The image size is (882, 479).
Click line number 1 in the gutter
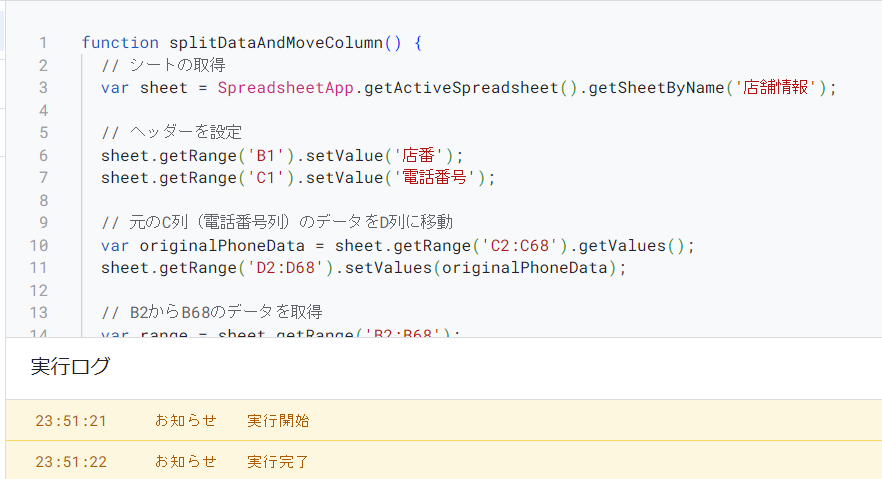(x=43, y=43)
